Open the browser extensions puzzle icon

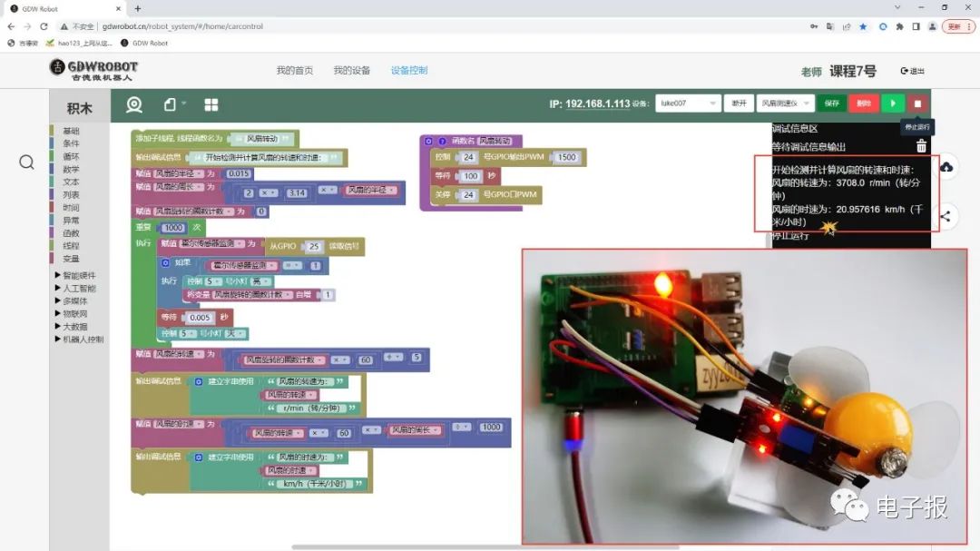899,26
